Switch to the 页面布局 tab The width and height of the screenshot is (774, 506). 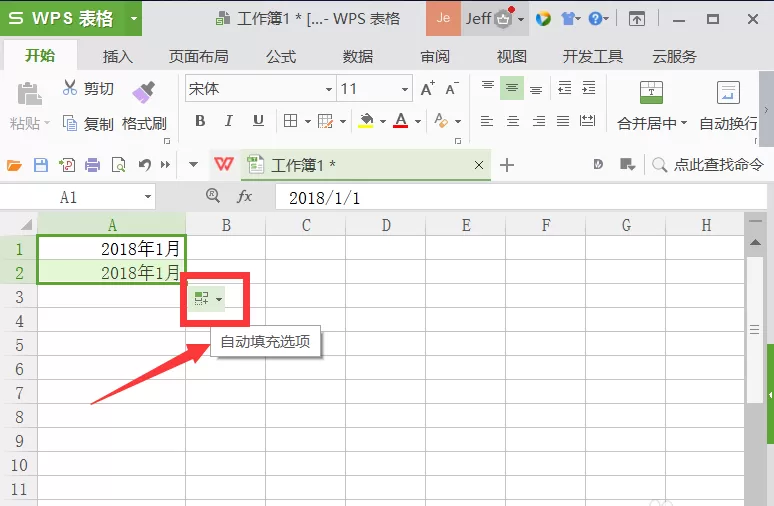coord(198,56)
